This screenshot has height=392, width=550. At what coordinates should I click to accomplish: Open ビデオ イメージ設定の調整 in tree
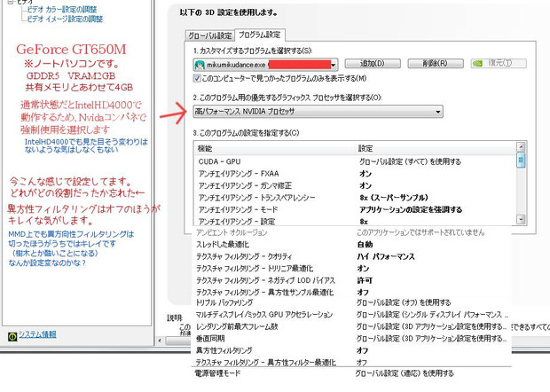pyautogui.click(x=65, y=19)
